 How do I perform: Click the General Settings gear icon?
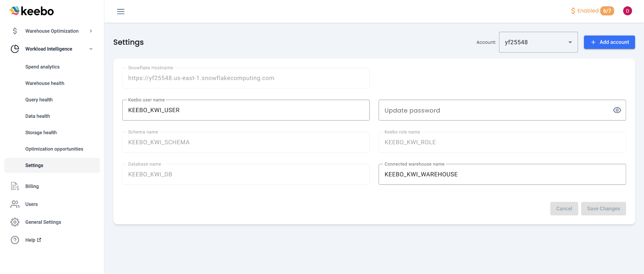[15, 222]
